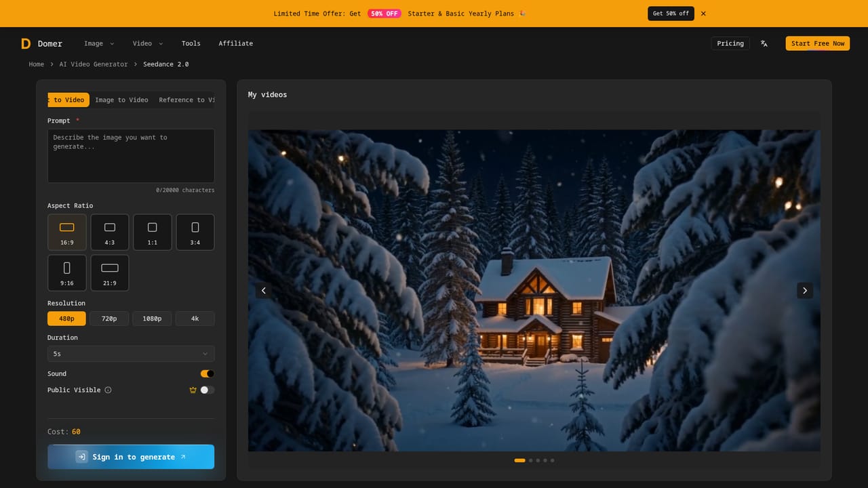Open the Tools menu item

pos(191,43)
